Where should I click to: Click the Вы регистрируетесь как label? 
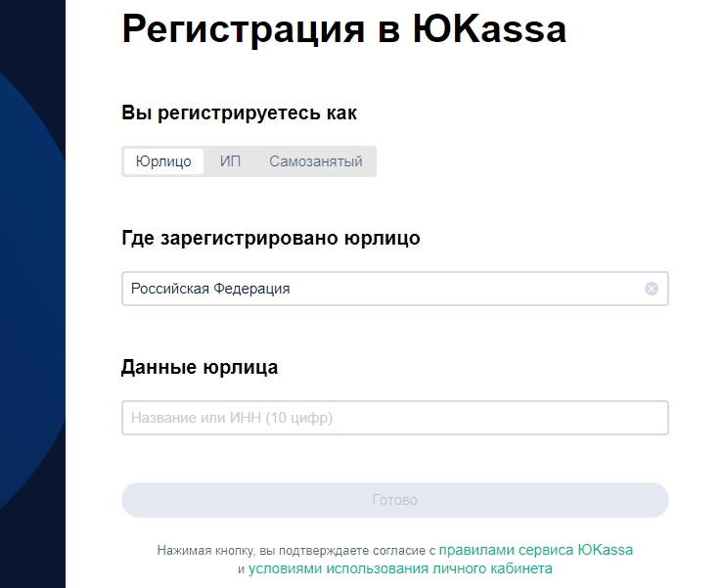tap(239, 113)
